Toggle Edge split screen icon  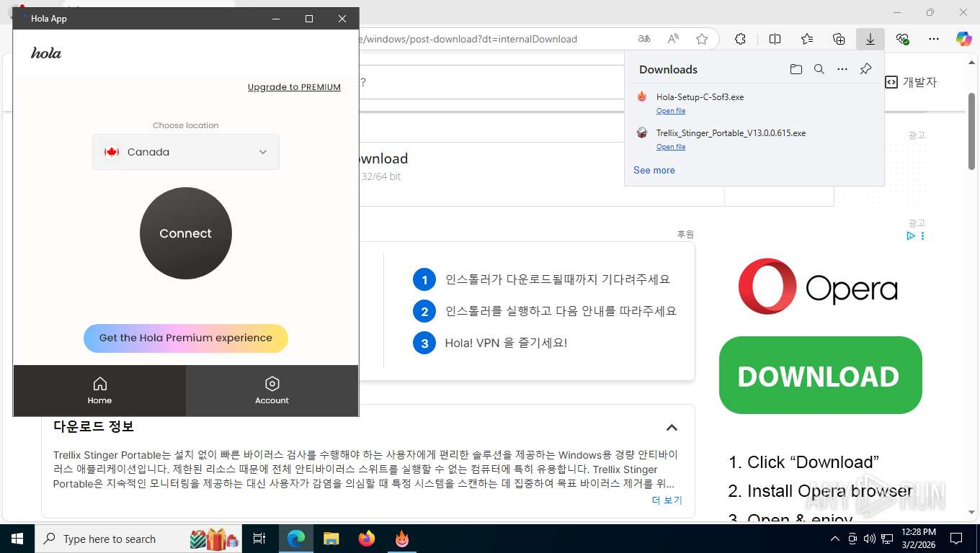click(x=775, y=39)
